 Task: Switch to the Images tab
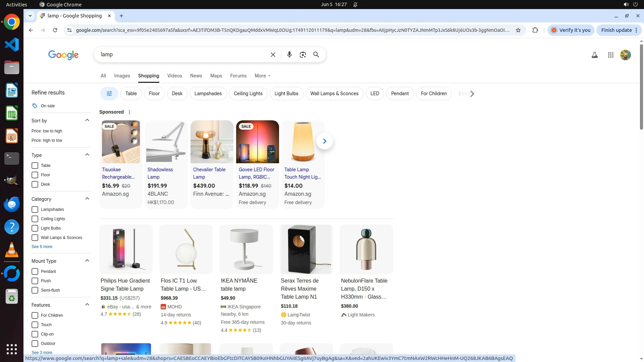click(122, 76)
